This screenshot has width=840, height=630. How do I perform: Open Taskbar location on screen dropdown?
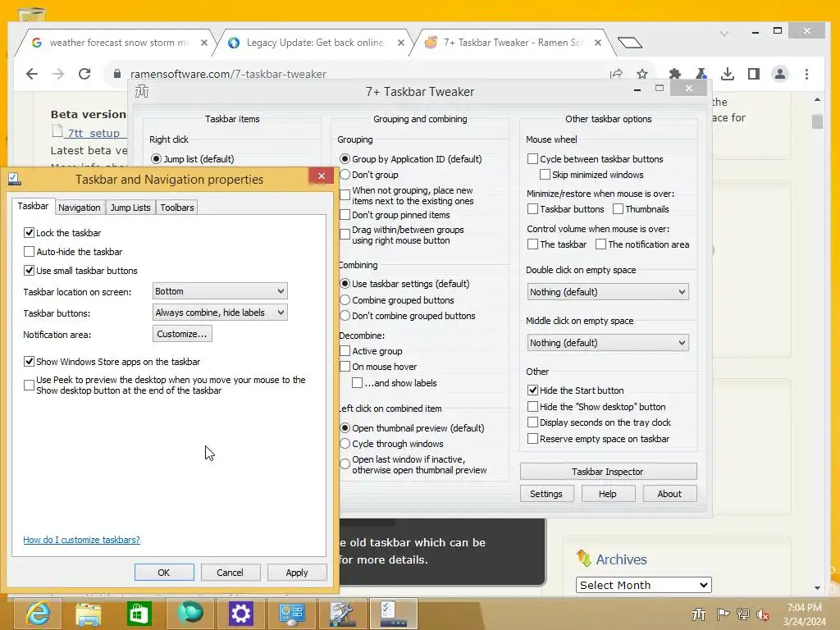[220, 291]
